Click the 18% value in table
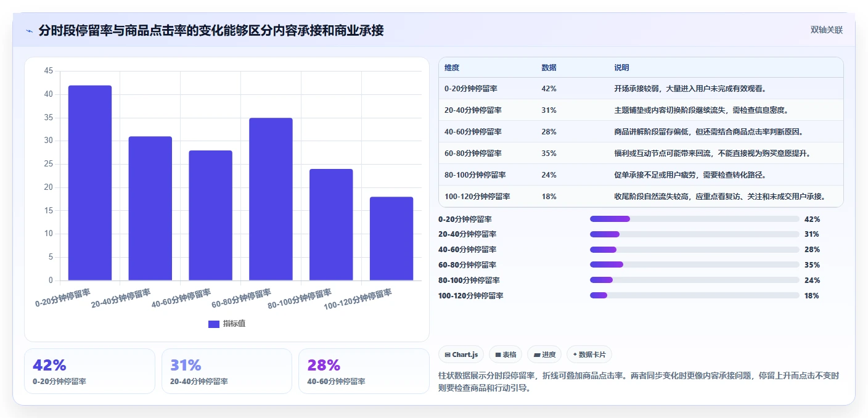Image resolution: width=868 pixels, height=418 pixels. click(x=549, y=197)
